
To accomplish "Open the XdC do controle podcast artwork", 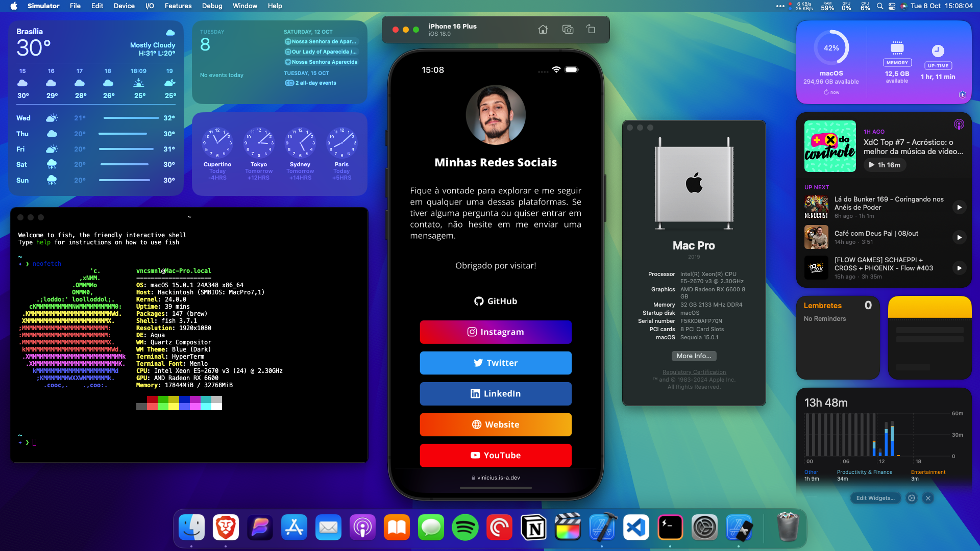I will pos(830,146).
